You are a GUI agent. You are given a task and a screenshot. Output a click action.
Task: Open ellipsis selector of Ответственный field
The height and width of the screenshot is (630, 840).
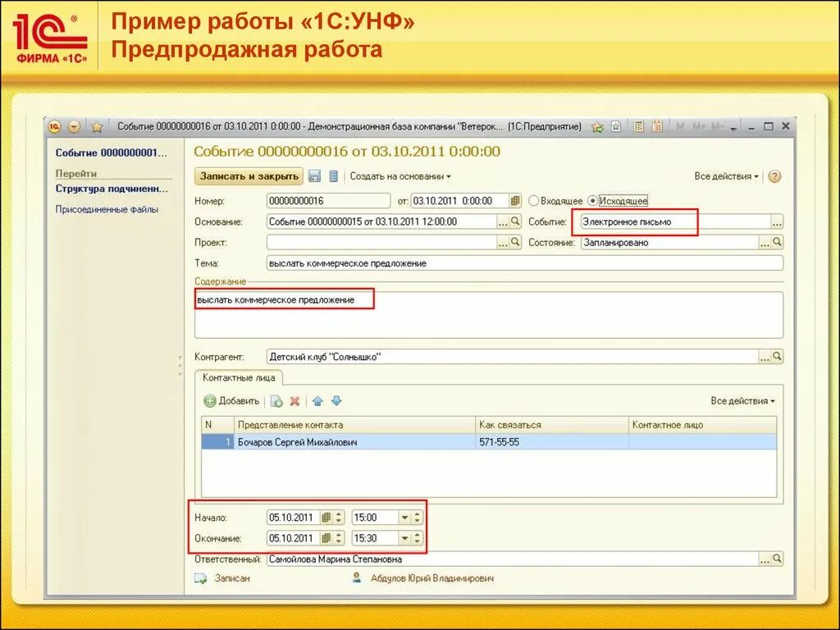click(x=765, y=559)
